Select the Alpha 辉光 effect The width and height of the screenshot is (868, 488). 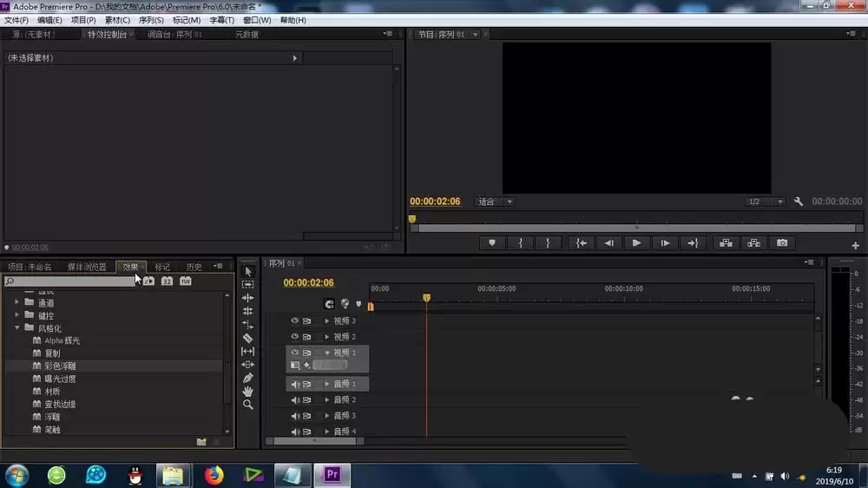pyautogui.click(x=62, y=340)
